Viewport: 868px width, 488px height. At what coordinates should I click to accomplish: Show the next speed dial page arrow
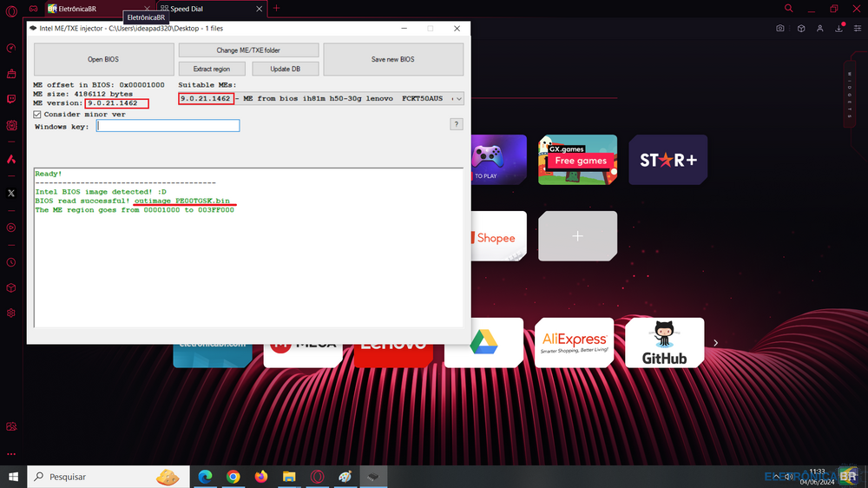pyautogui.click(x=715, y=343)
